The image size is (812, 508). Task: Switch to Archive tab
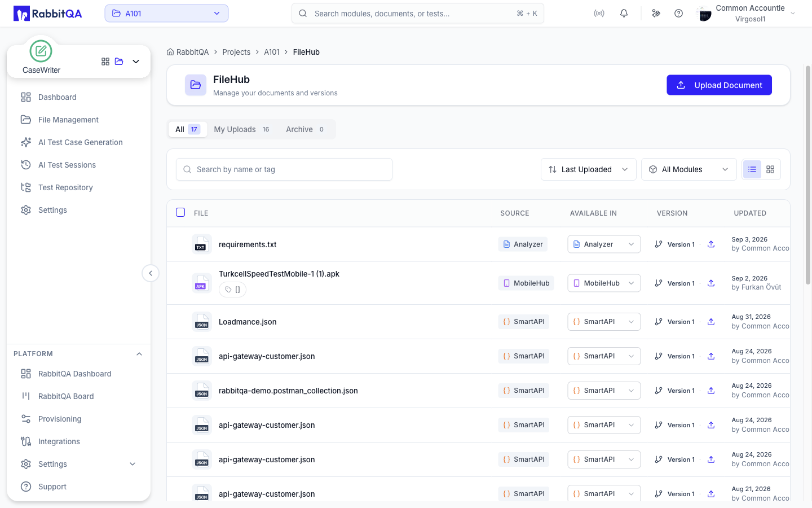click(305, 129)
